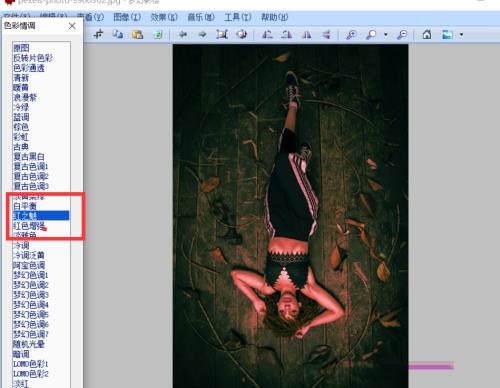Click the paste clipboard icon in toolbar
Screen dimensions: 500x388
137,34
